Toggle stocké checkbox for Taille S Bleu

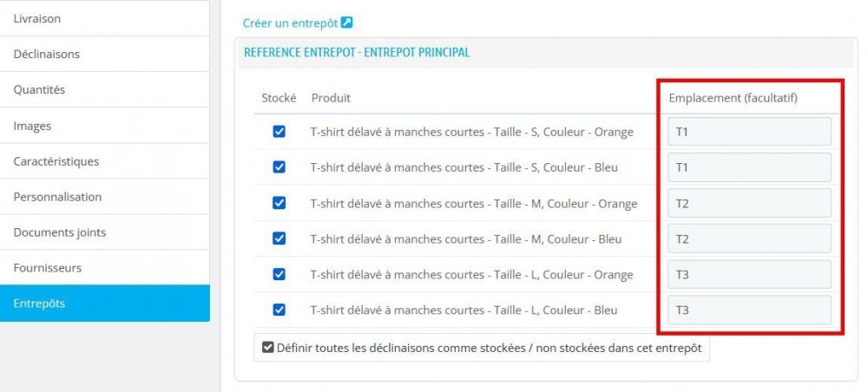tap(279, 167)
